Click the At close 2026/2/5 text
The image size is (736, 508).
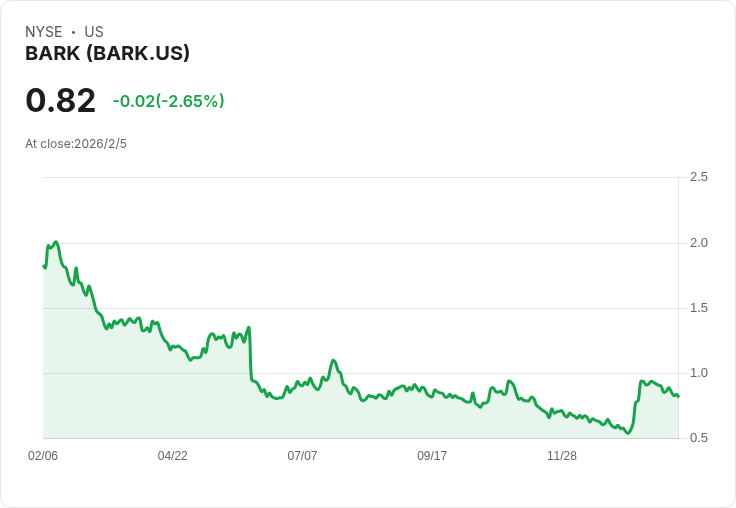click(76, 144)
